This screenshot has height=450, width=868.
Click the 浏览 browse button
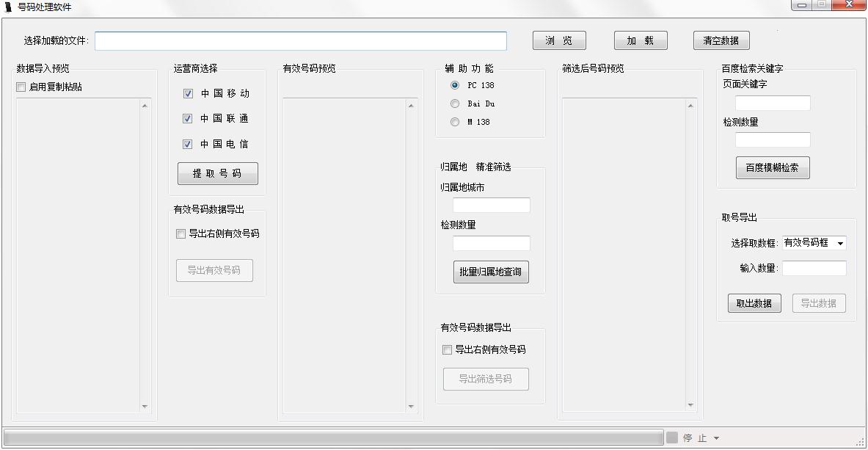pyautogui.click(x=559, y=40)
